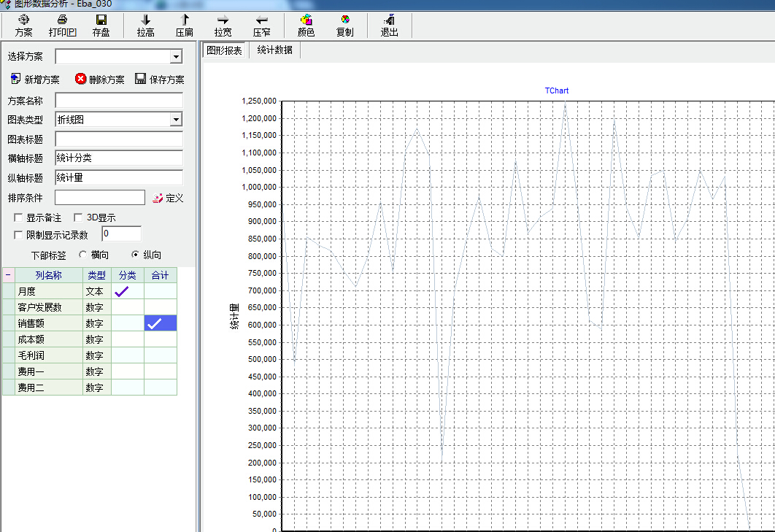Enable 限制显示记录数 checkbox
This screenshot has width=775, height=532.
[19, 235]
